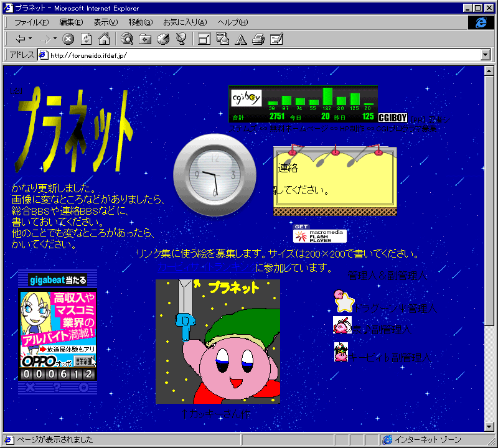The image size is (498, 448).
Task: Click the cgiboy smiley logo on the counter
Action: click(x=247, y=98)
